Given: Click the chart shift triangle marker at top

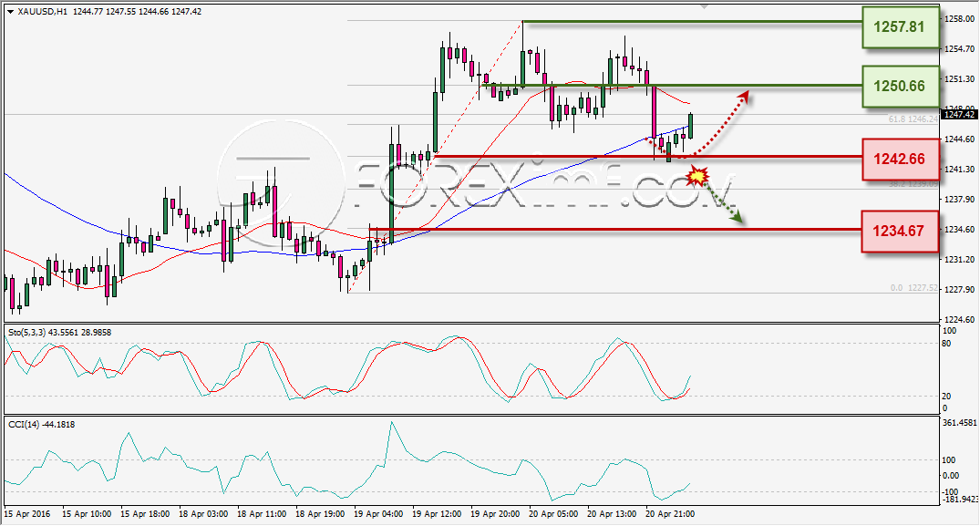Looking at the screenshot, I should point(705,7).
